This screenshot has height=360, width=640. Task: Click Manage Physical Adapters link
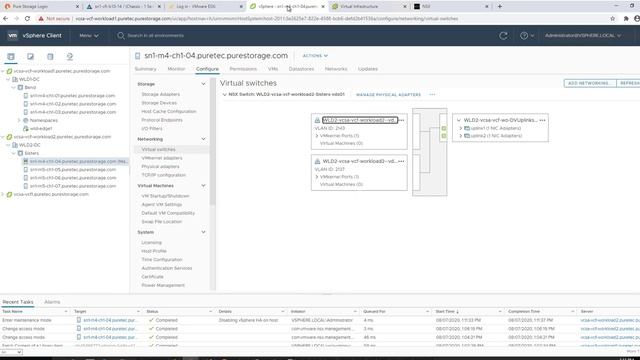click(x=388, y=95)
